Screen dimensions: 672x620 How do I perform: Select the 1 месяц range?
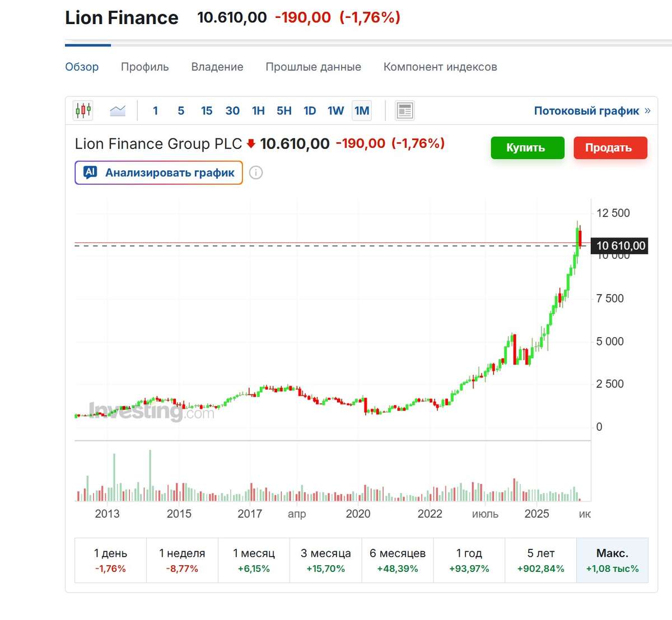[254, 560]
